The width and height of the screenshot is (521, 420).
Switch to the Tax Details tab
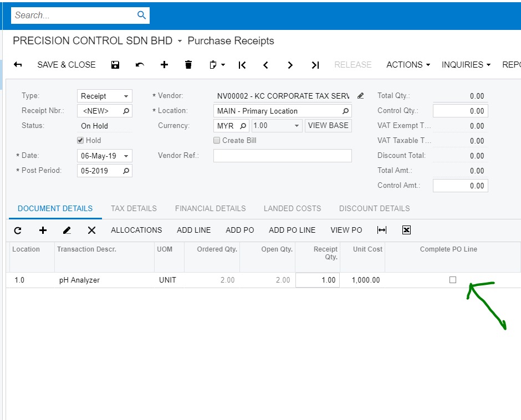[134, 208]
